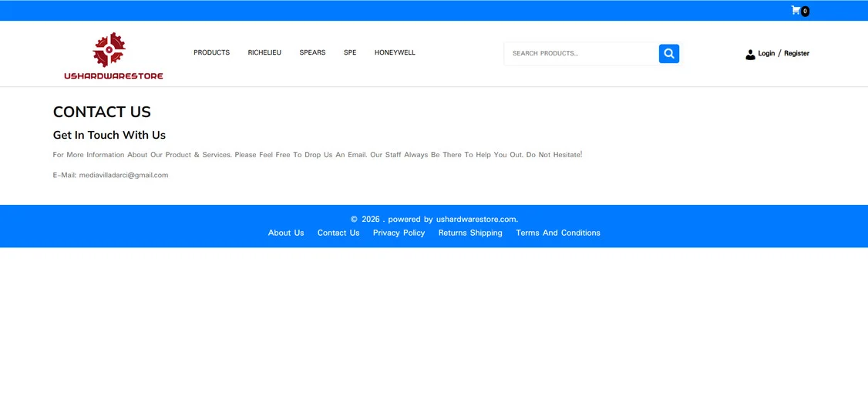Open Terms And Conditions footer link

click(x=558, y=233)
